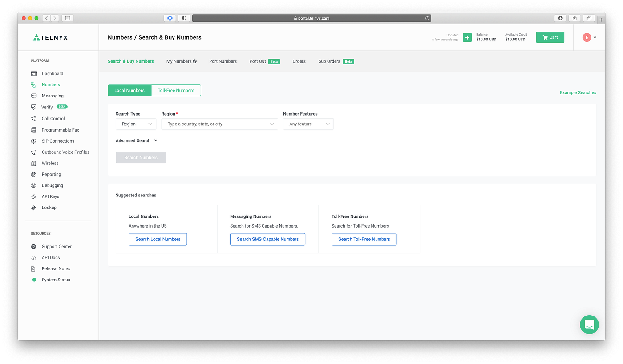The height and width of the screenshot is (364, 623).
Task: Click the My Numbers help question mark
Action: point(194,61)
